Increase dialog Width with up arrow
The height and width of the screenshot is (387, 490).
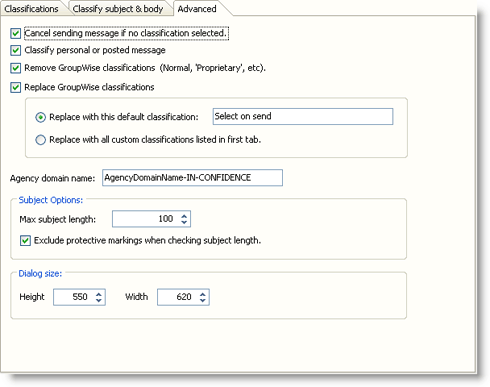click(x=203, y=294)
